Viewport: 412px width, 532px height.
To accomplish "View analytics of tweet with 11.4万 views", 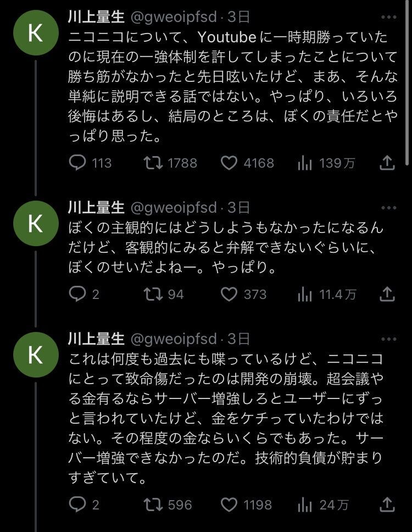I will tap(305, 294).
